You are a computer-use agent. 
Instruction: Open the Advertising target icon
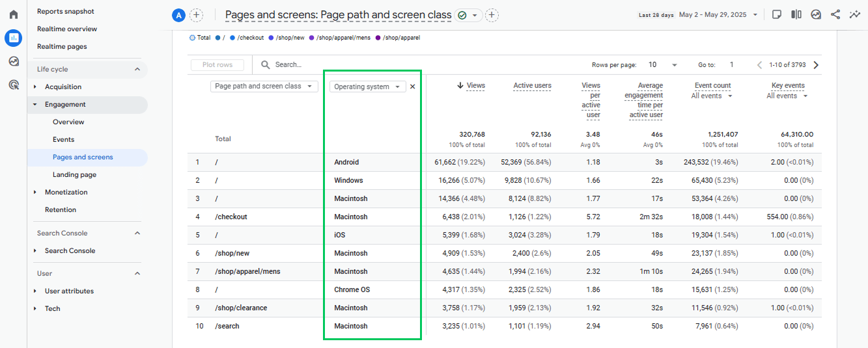click(13, 85)
